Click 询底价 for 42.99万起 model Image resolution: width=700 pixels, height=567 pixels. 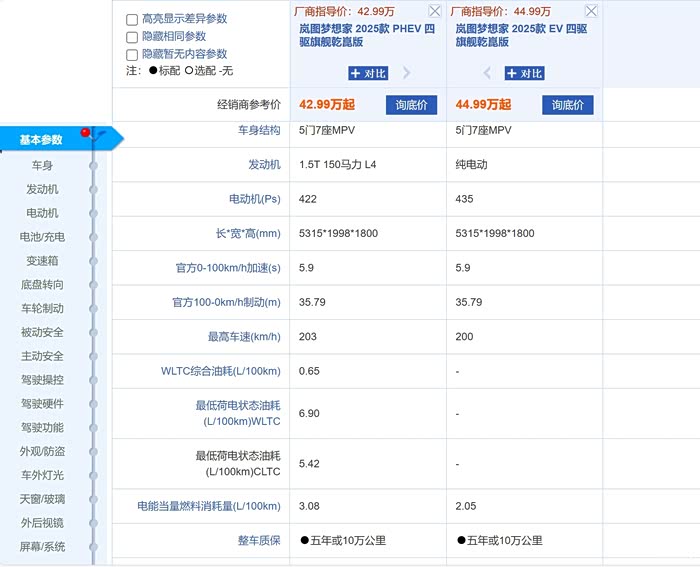pos(411,105)
